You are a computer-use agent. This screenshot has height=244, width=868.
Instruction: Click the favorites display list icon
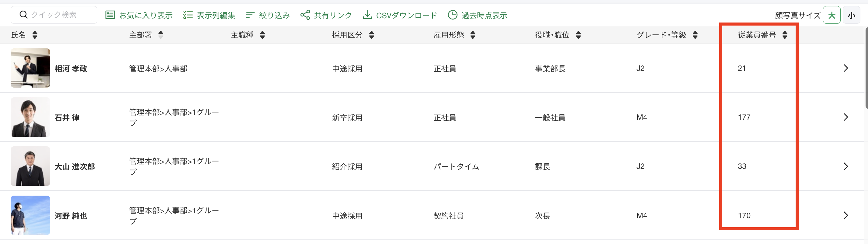tap(110, 15)
